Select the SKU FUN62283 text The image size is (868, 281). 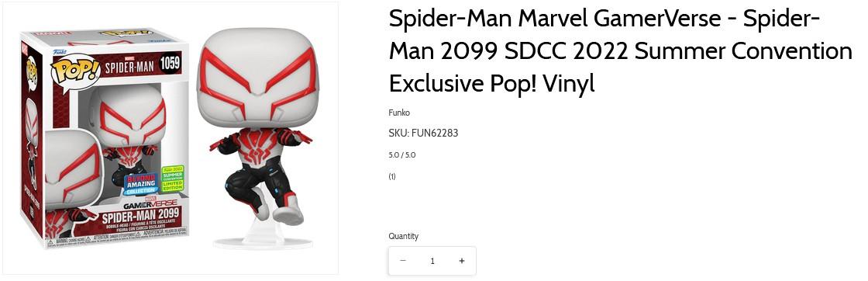[x=423, y=133]
